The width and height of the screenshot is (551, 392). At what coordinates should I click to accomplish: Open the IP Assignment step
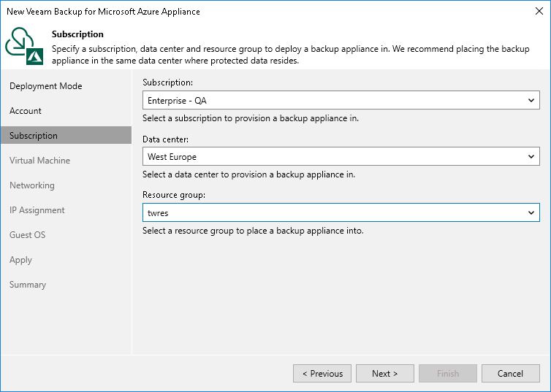click(x=37, y=210)
